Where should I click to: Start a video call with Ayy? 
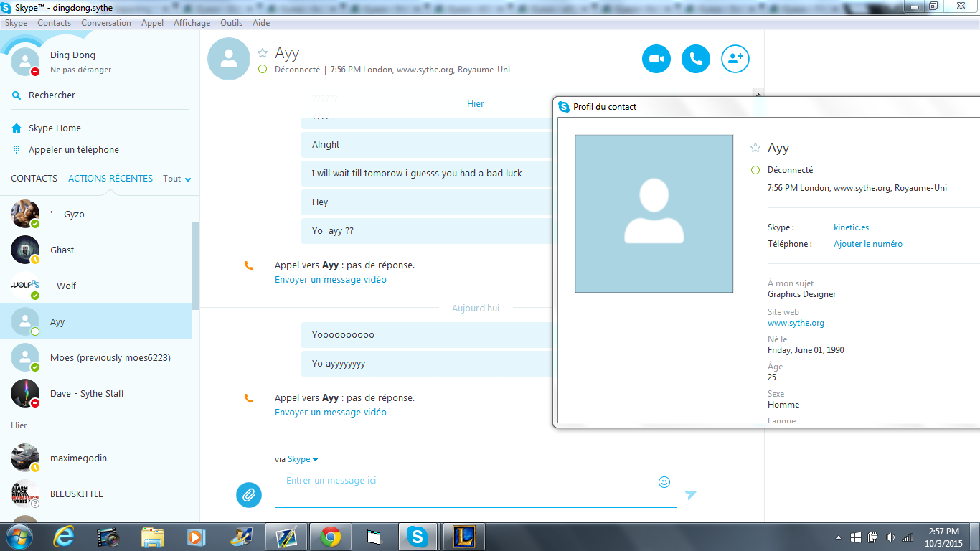656,59
